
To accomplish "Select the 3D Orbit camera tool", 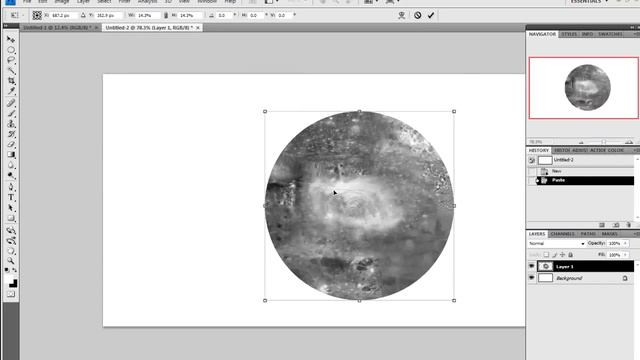I will (x=11, y=241).
